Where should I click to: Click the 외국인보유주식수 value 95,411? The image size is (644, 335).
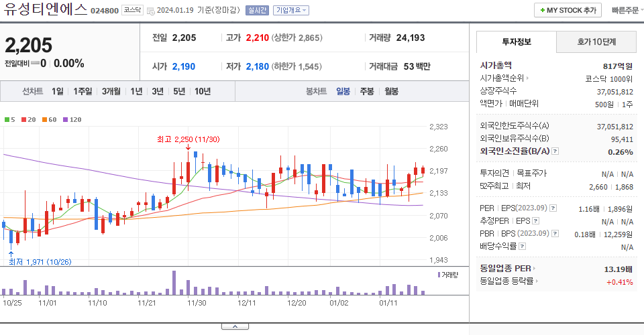622,139
